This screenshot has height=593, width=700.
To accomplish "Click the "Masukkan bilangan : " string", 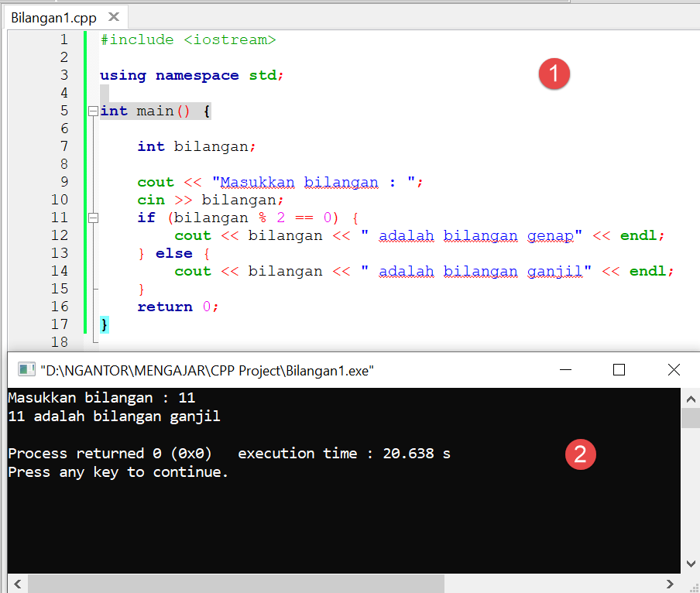I will [x=314, y=182].
